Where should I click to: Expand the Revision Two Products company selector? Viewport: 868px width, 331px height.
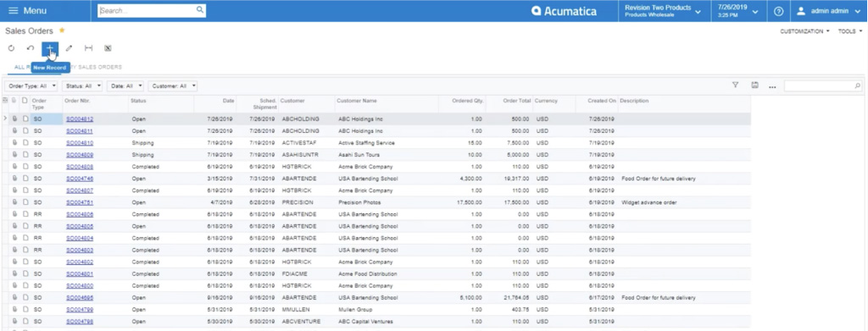(x=664, y=11)
